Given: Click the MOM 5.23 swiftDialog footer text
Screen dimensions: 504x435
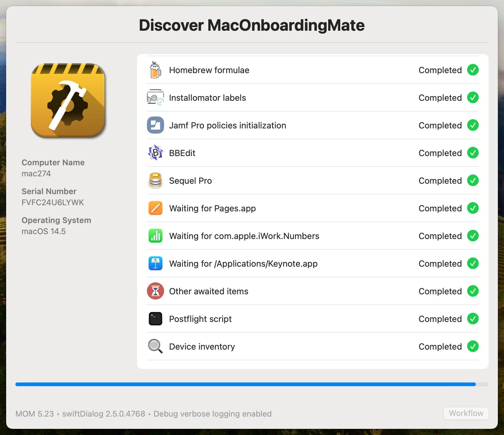Looking at the screenshot, I should coord(143,414).
